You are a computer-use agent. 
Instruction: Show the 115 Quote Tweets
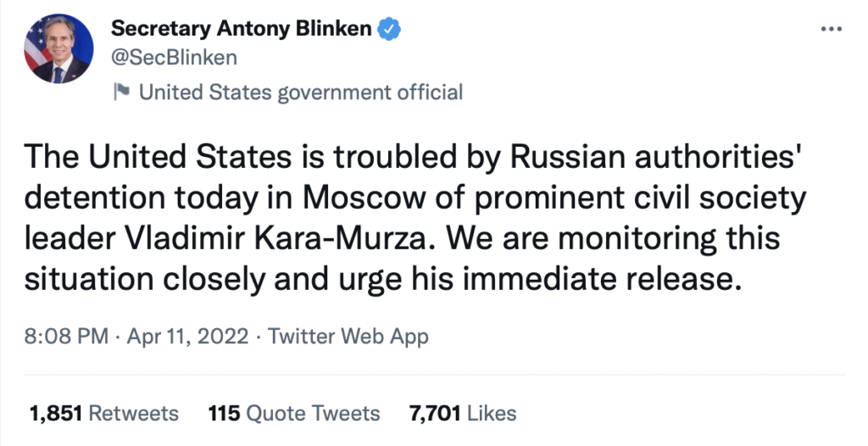point(294,414)
